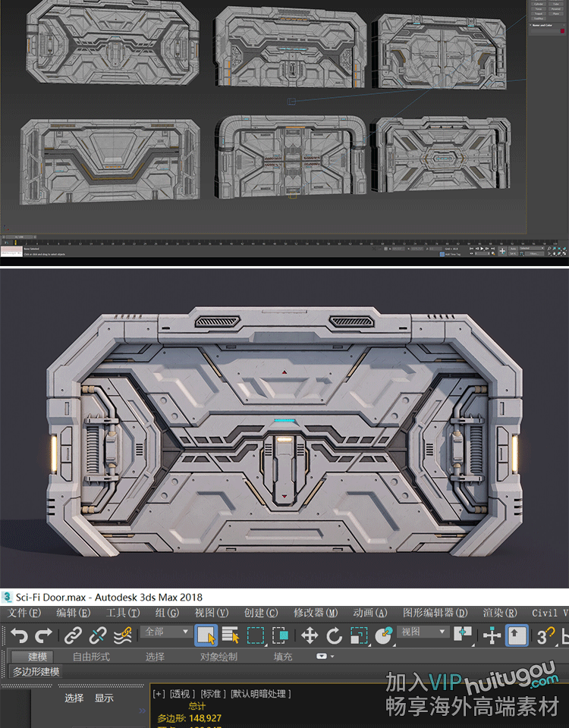Image resolution: width=569 pixels, height=728 pixels.
Task: Open the [+] viewport general menu
Action: 159,694
